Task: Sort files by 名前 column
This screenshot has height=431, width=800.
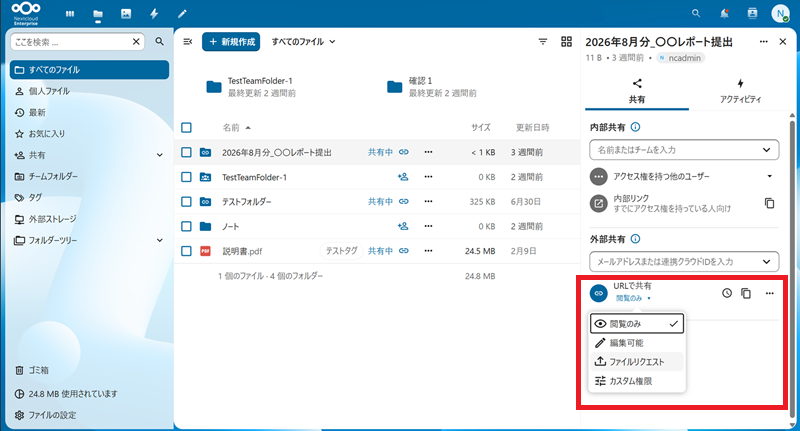Action: [x=236, y=128]
